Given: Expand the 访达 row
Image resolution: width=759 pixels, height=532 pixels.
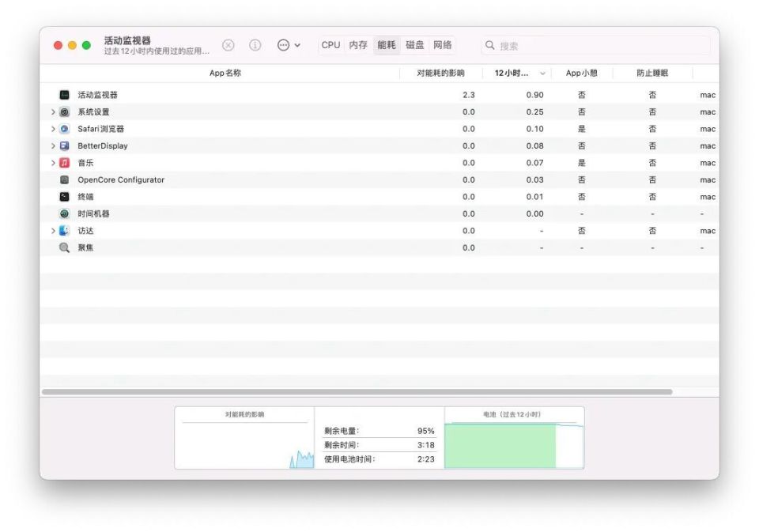Looking at the screenshot, I should pos(53,230).
